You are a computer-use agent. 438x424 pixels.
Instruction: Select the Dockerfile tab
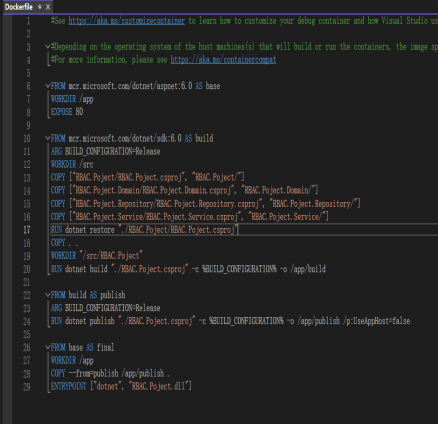(19, 7)
